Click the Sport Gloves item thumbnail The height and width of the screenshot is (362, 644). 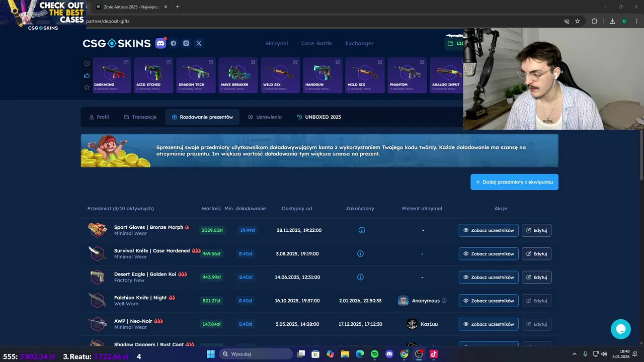[x=97, y=230]
